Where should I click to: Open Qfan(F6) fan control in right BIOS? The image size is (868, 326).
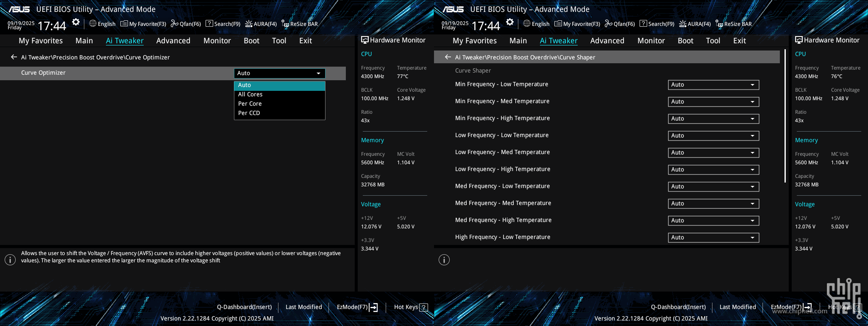(x=620, y=24)
